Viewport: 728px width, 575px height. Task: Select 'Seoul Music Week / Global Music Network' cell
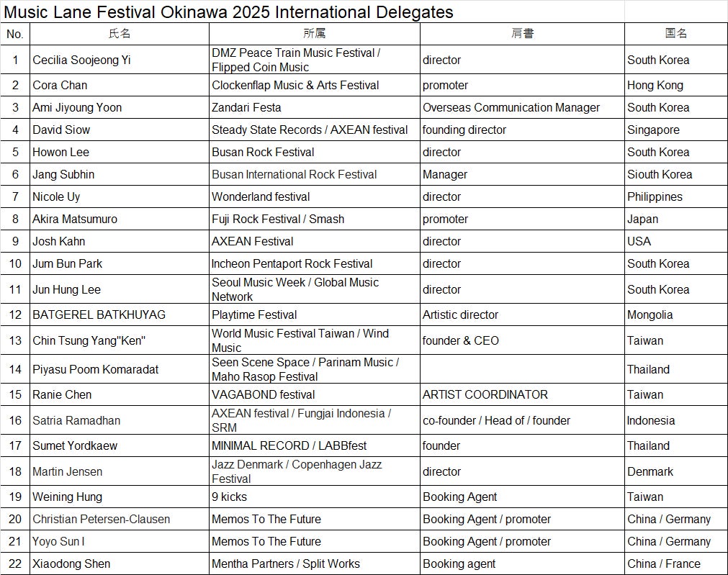[315, 289]
